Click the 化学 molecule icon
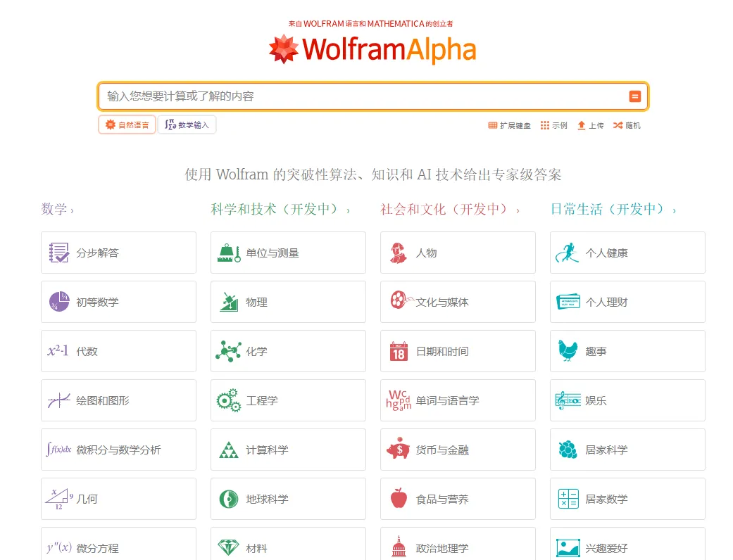733x560 pixels. point(228,351)
